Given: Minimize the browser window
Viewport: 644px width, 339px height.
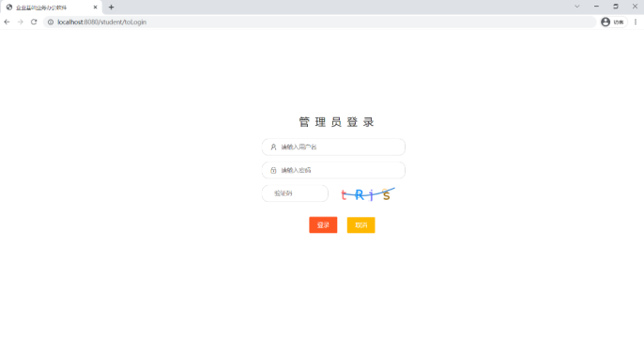Looking at the screenshot, I should point(596,7).
